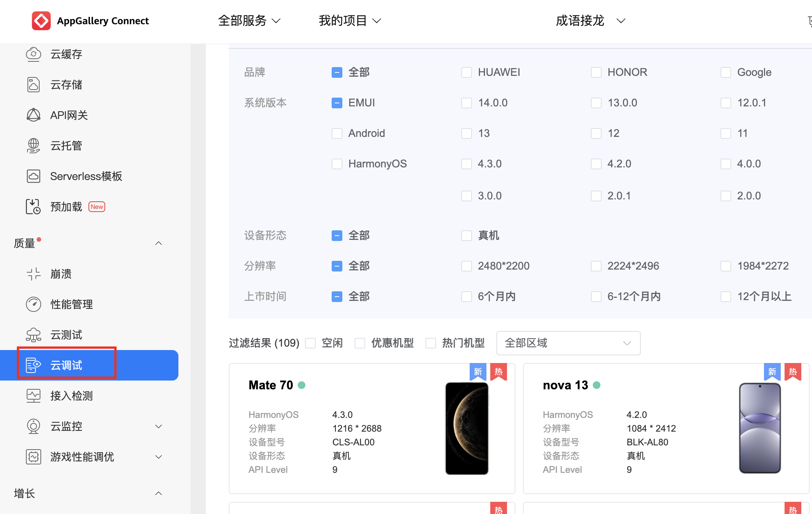Click the green status dot beside Mate 70
Image resolution: width=812 pixels, height=514 pixels.
[302, 385]
